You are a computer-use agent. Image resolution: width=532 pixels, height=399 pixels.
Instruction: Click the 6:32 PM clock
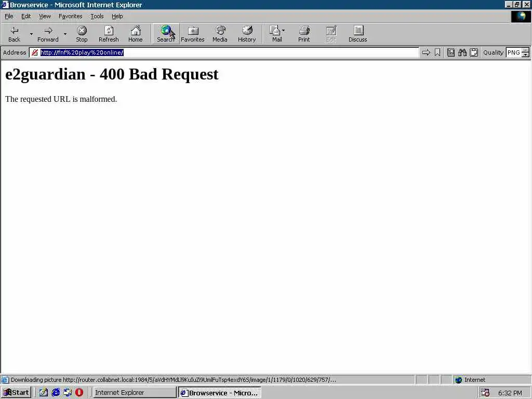click(510, 393)
